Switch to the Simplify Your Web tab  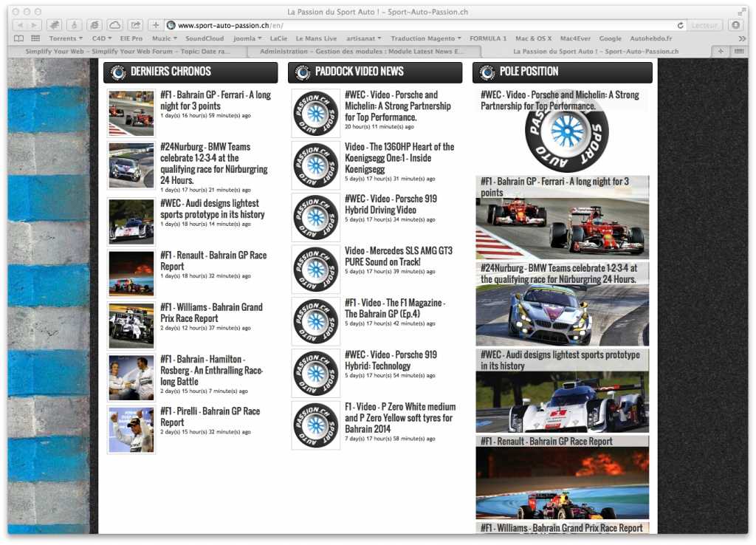click(x=127, y=52)
